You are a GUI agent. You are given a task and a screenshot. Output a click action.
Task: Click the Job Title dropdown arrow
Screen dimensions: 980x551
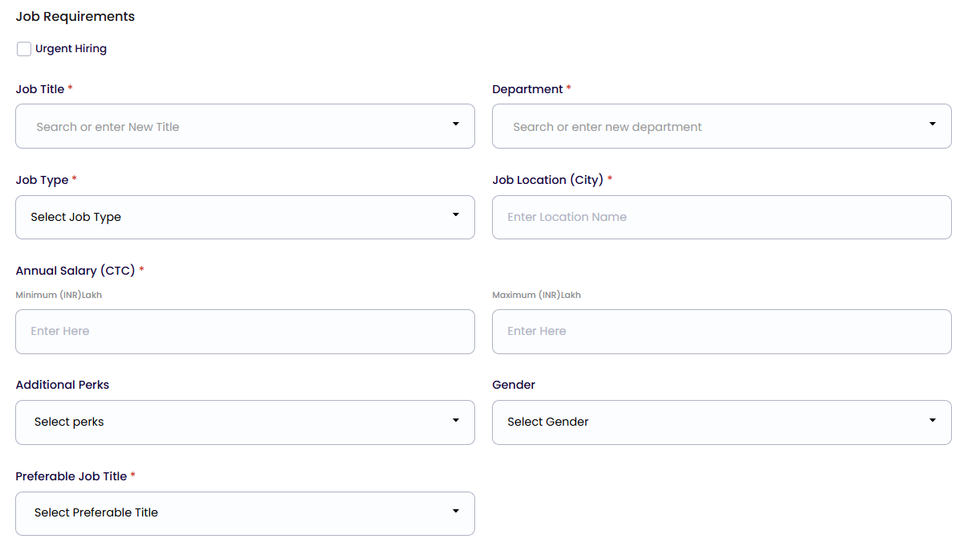pos(455,124)
